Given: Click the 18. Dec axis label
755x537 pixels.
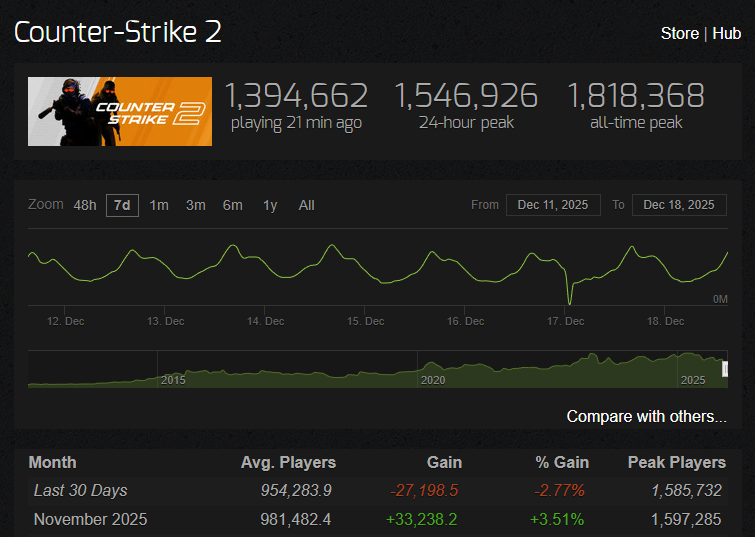Looking at the screenshot, I should pyautogui.click(x=665, y=321).
